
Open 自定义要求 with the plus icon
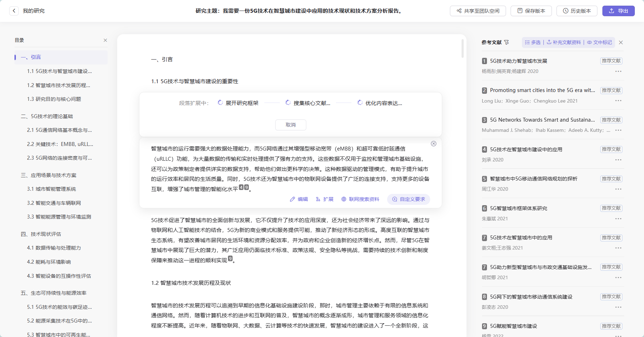(395, 199)
